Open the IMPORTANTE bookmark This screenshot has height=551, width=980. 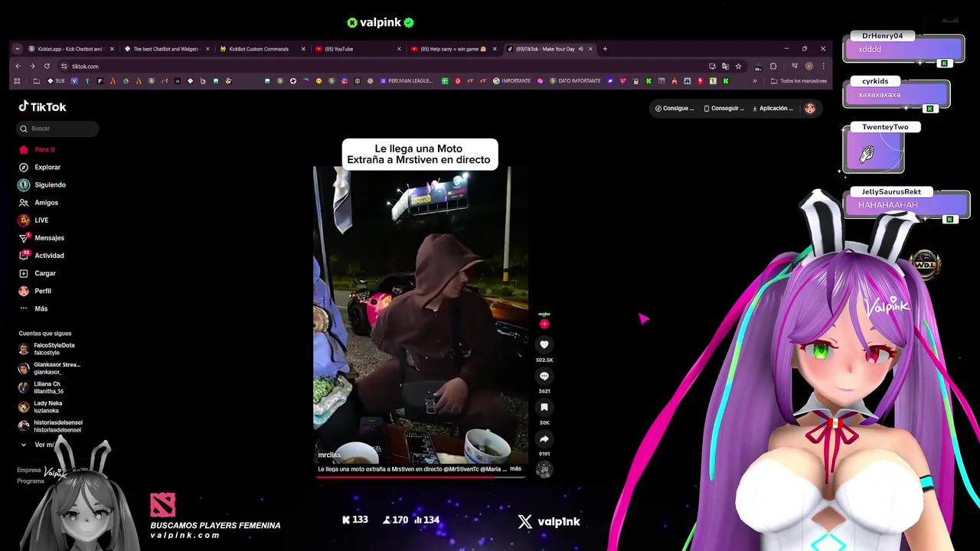pos(512,81)
